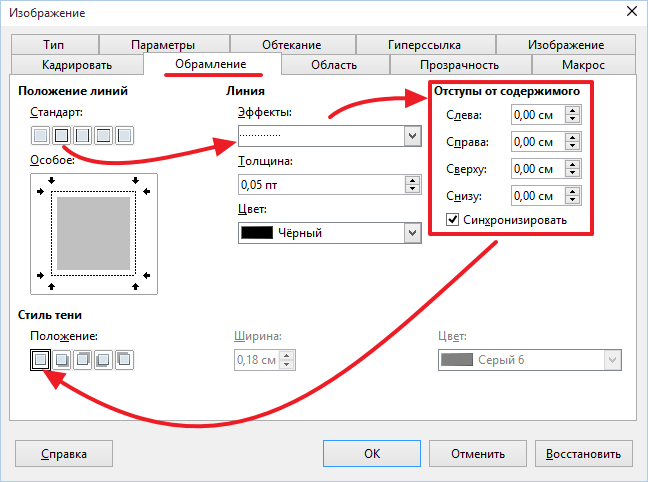The image size is (648, 482).
Task: Select the 'no borders' line arrangement preset
Action: click(40, 135)
